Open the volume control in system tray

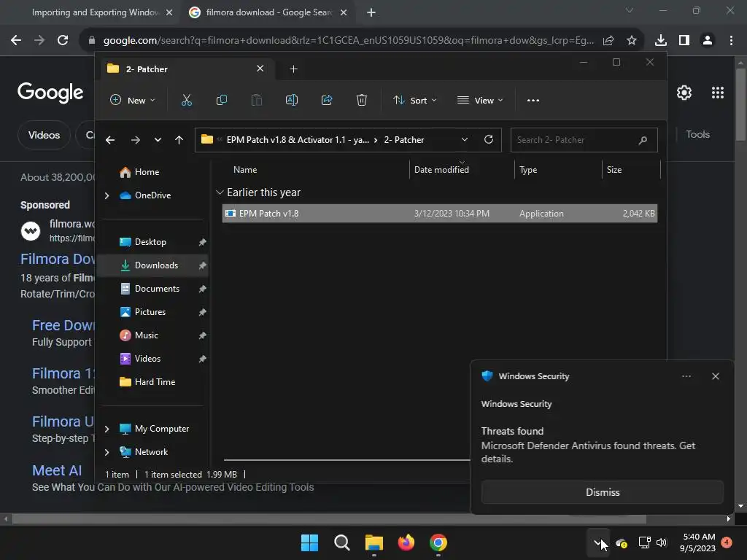(661, 542)
